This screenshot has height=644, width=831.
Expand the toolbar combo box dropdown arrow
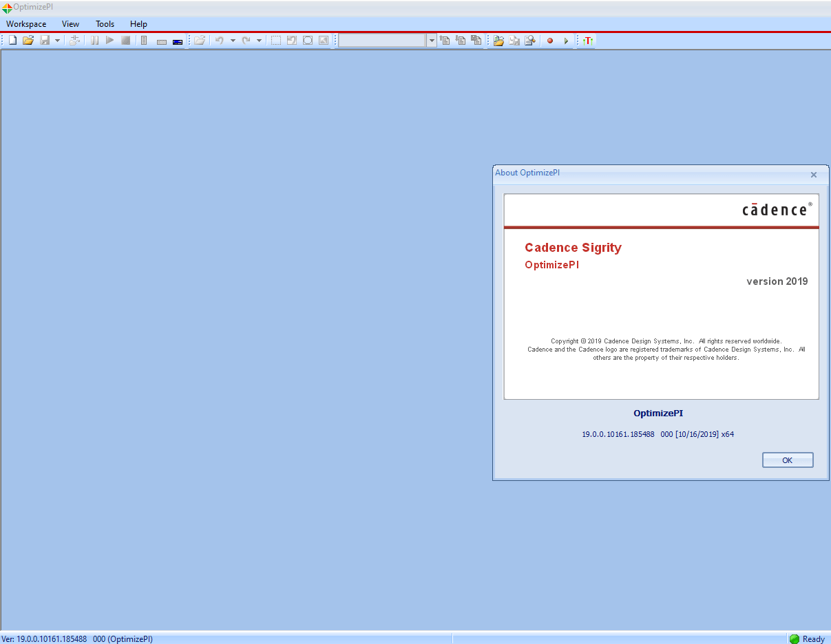click(x=432, y=41)
